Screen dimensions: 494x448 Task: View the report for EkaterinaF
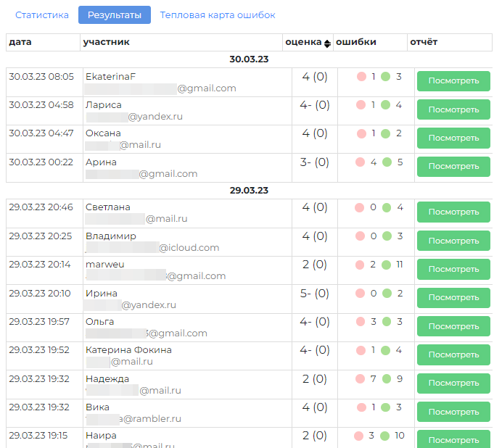(x=453, y=81)
